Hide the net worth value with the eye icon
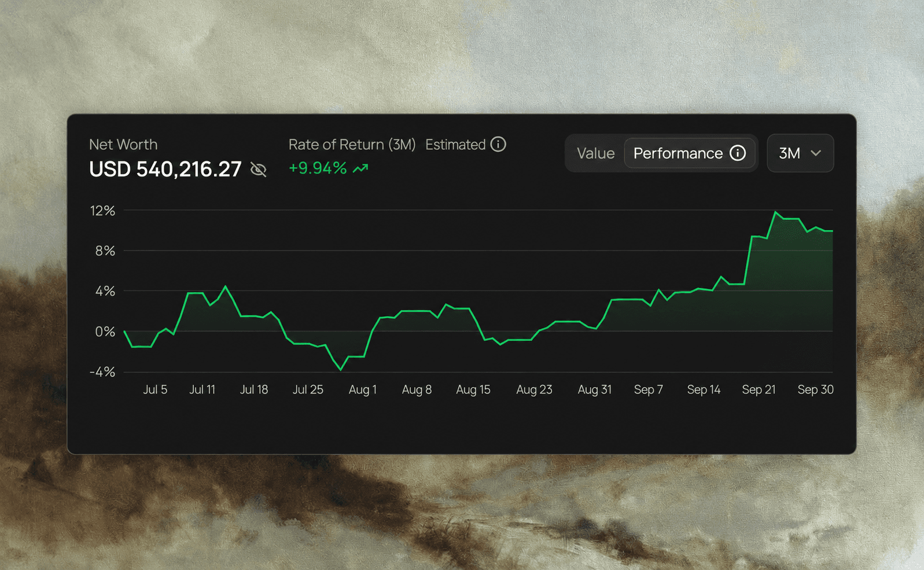The image size is (924, 570). point(258,170)
